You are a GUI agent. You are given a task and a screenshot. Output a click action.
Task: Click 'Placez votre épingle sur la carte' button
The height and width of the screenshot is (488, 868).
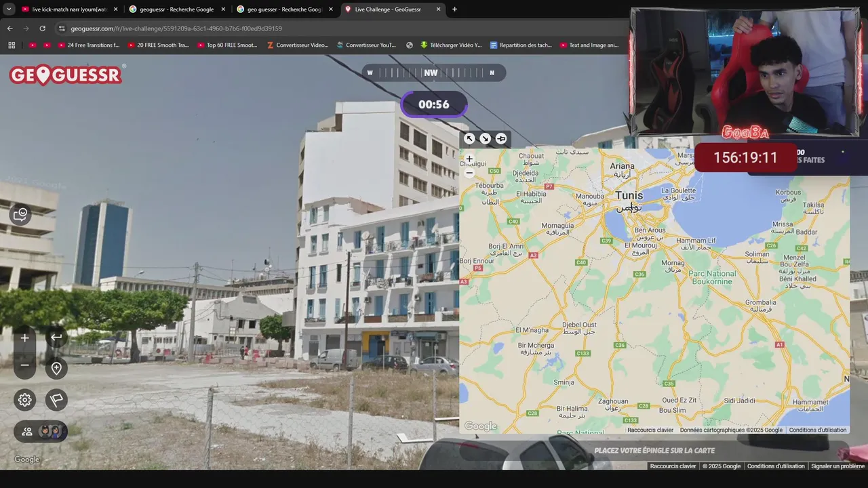pyautogui.click(x=654, y=450)
